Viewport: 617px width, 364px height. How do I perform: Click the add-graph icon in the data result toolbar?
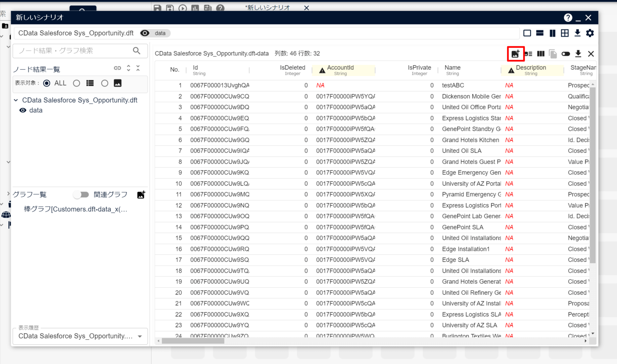coord(515,54)
